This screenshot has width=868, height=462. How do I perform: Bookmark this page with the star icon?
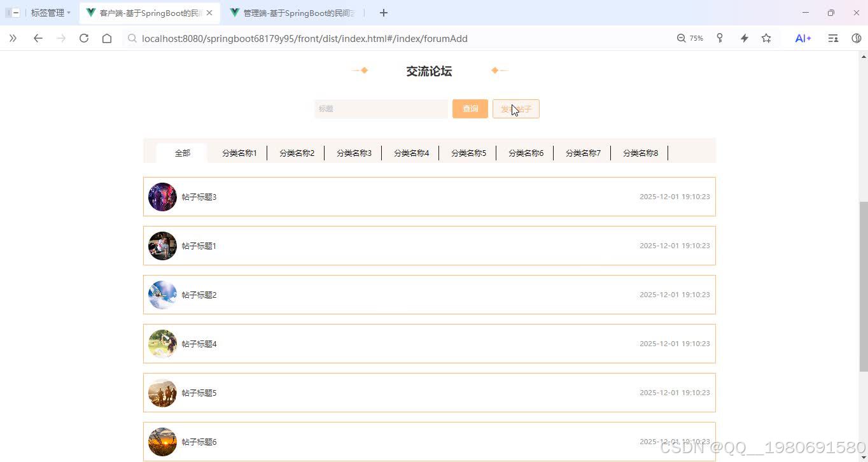point(766,38)
